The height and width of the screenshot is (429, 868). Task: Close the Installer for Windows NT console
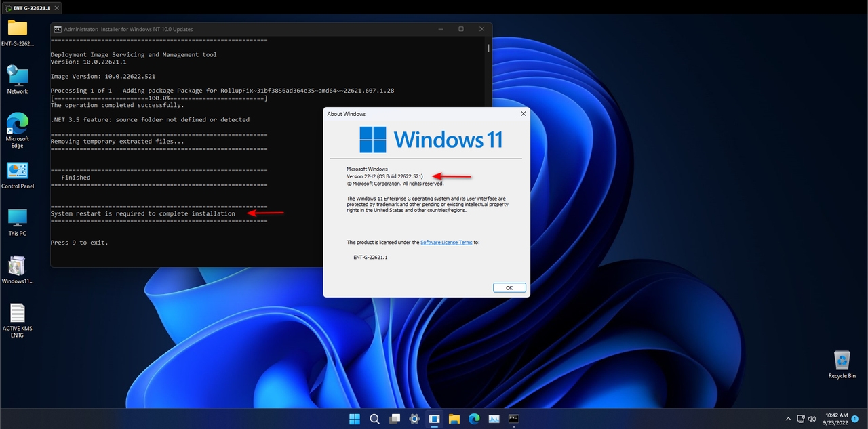click(x=481, y=29)
